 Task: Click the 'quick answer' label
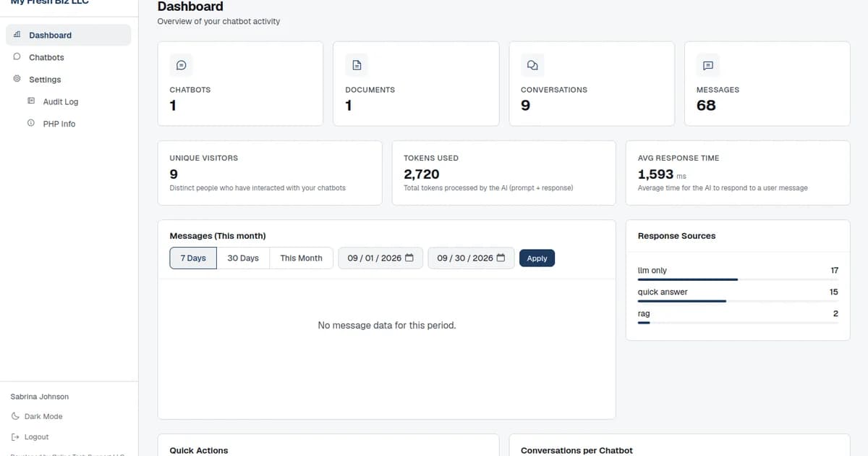point(663,292)
